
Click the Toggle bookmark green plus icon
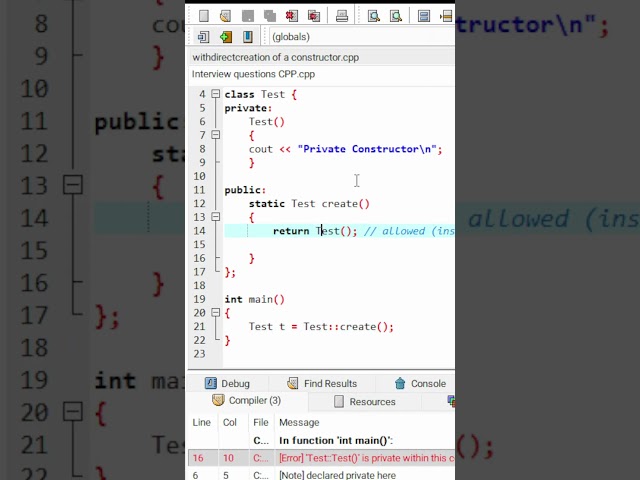(226, 37)
